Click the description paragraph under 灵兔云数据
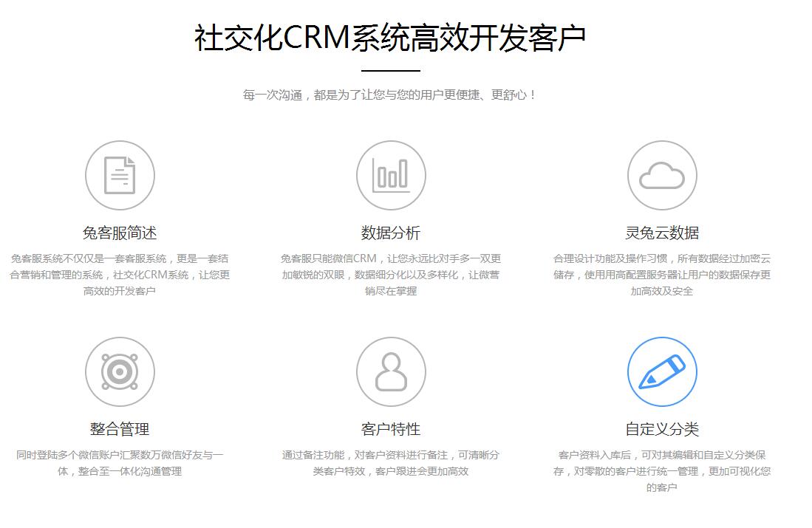Viewport: 812px width, 528px height. pos(662,275)
